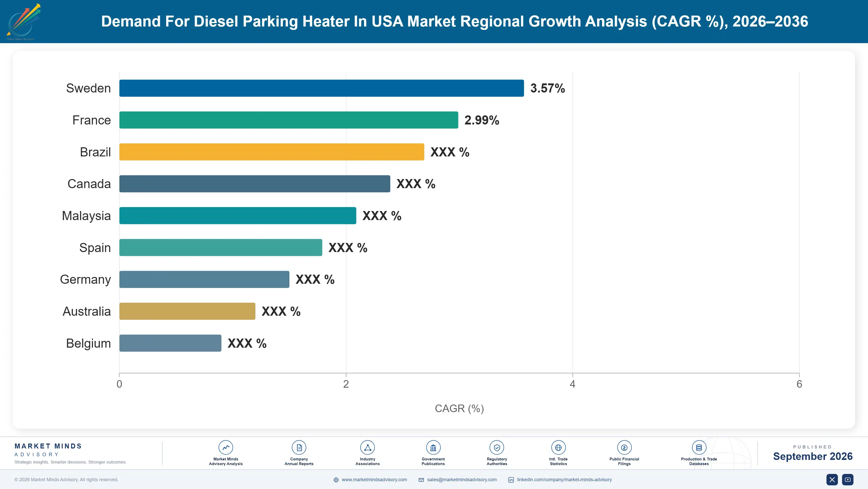Click the Industry Associations network icon

(x=367, y=447)
